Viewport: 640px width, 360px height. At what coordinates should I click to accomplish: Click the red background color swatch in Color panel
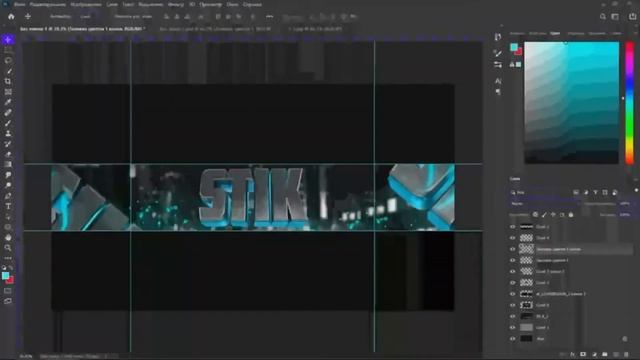click(x=518, y=52)
